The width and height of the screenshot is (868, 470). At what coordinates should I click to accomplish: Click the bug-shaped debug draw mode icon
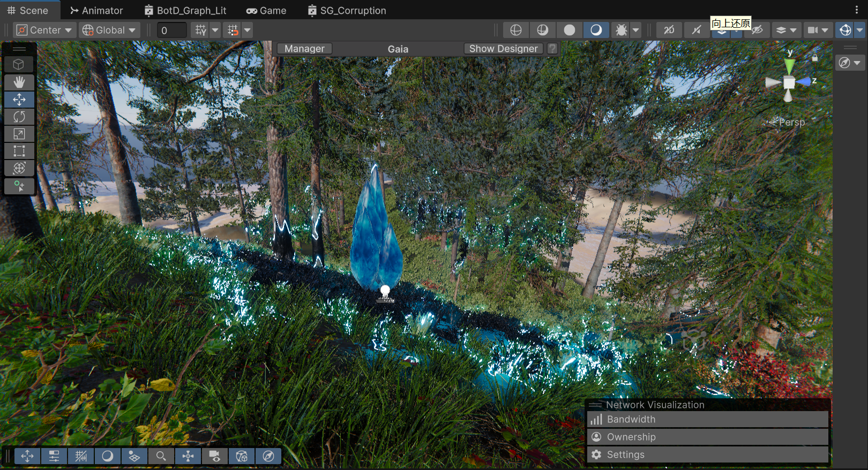621,30
